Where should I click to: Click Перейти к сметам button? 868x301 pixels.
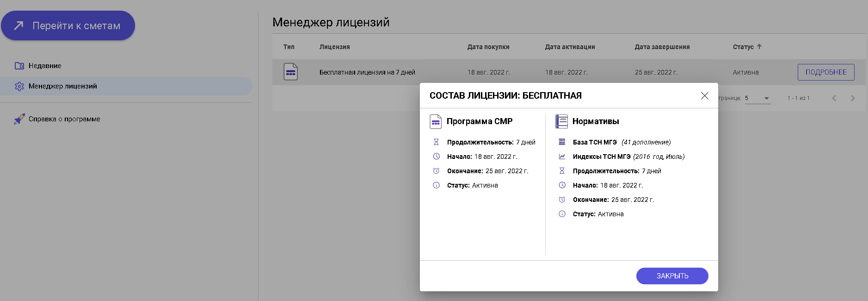(68, 25)
